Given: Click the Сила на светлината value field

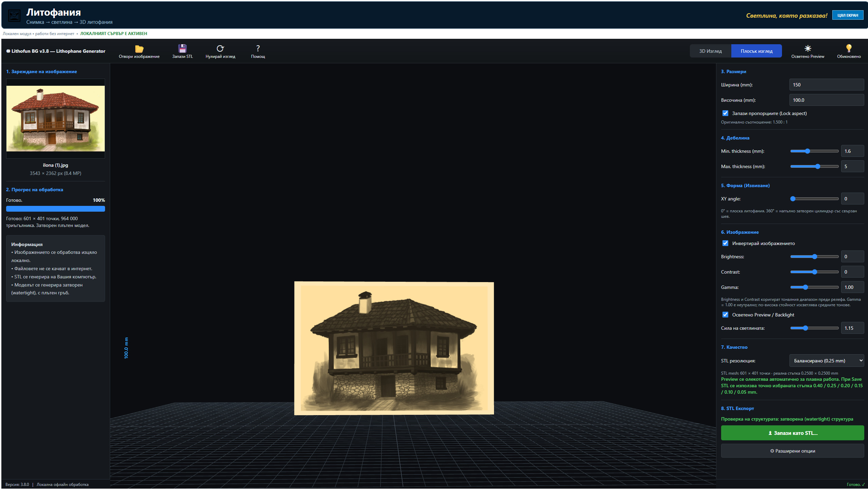Looking at the screenshot, I should point(852,328).
